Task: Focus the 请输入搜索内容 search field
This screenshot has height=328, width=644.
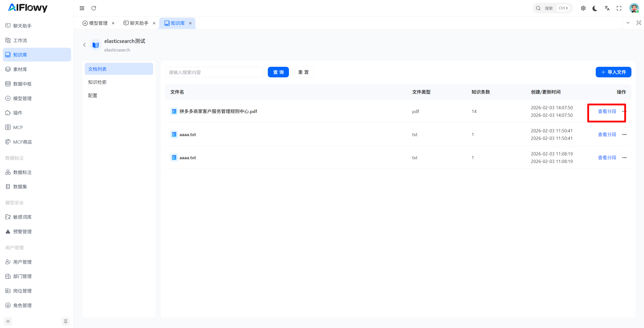Action: 214,72
